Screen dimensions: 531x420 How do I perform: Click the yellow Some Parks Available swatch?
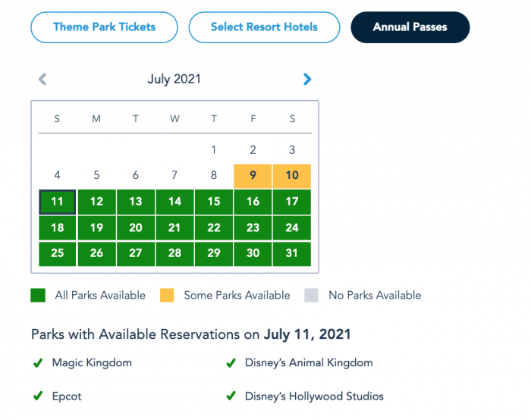coord(167,295)
